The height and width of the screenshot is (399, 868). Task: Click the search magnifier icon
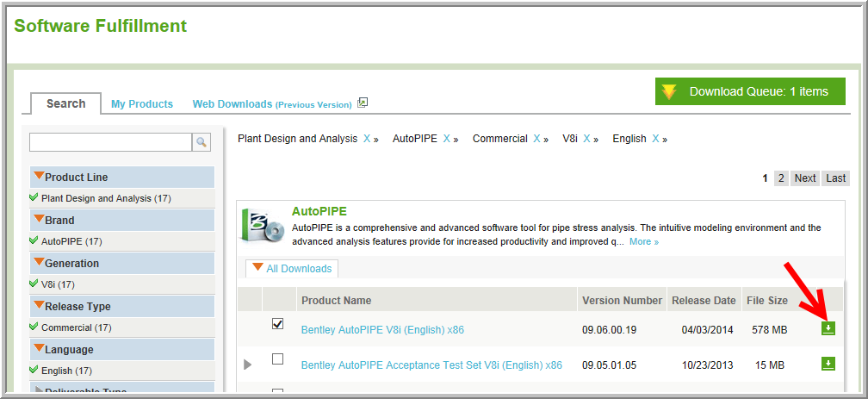coord(201,142)
